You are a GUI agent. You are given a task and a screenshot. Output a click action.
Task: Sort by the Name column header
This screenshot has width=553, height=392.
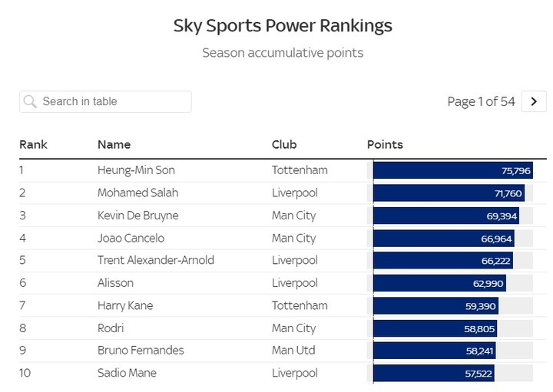pyautogui.click(x=114, y=145)
